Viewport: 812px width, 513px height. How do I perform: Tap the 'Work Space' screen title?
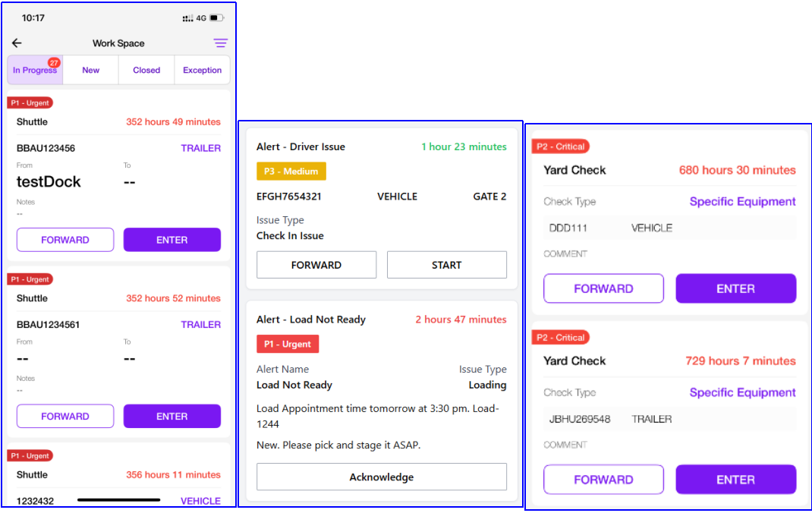coord(118,43)
